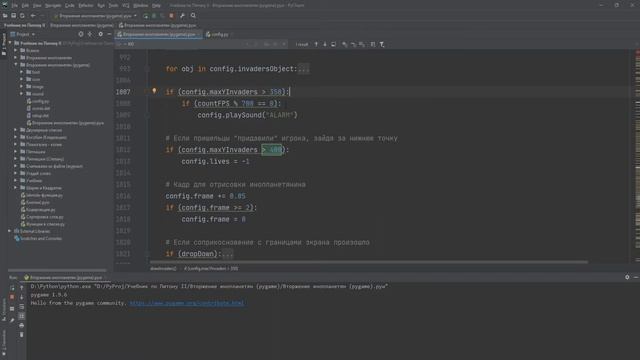Click line number 1007 in the gutter
Image resolution: width=640 pixels, height=360 pixels.
[x=123, y=92]
